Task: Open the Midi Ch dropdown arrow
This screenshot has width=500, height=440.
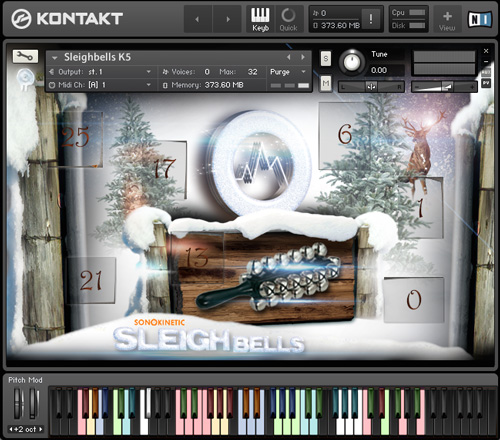Action: pos(148,85)
